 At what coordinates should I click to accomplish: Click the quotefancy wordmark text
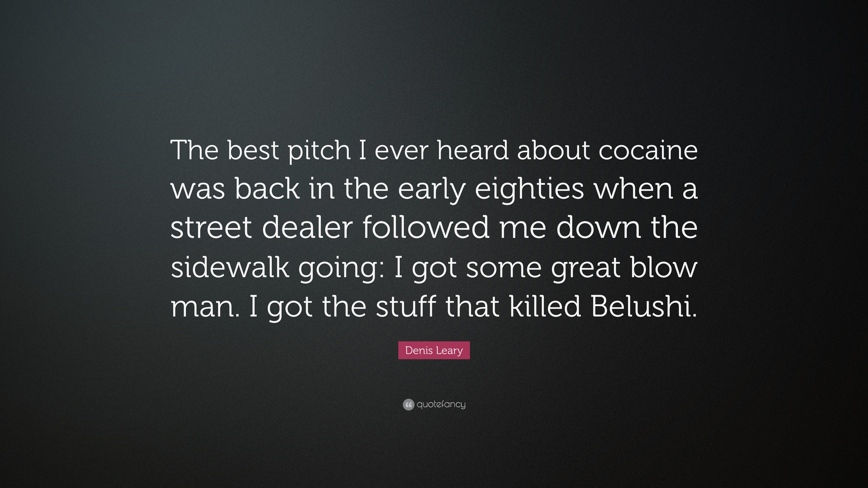click(441, 404)
